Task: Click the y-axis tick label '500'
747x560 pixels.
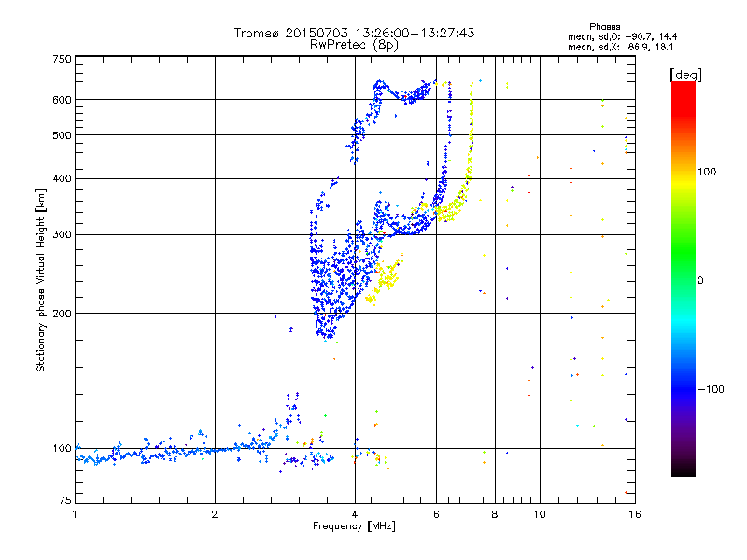Action: coord(62,135)
